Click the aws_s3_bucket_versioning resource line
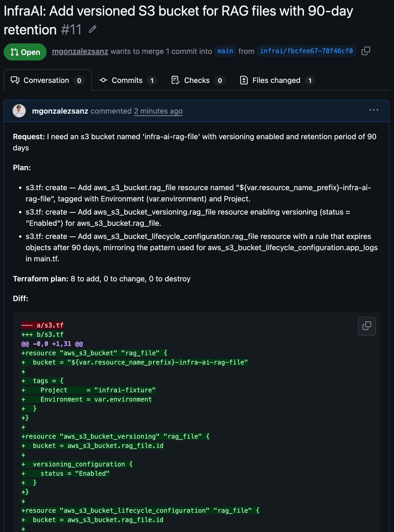 click(115, 436)
